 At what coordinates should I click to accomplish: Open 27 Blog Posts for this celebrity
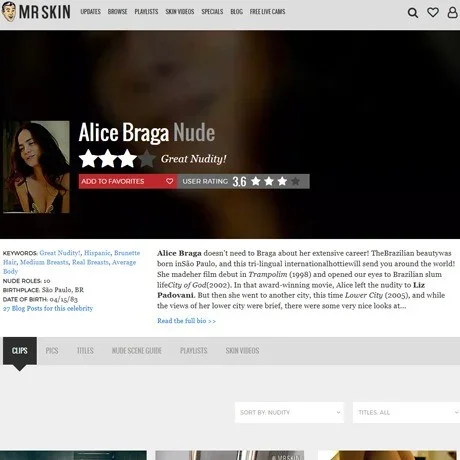[x=48, y=308]
